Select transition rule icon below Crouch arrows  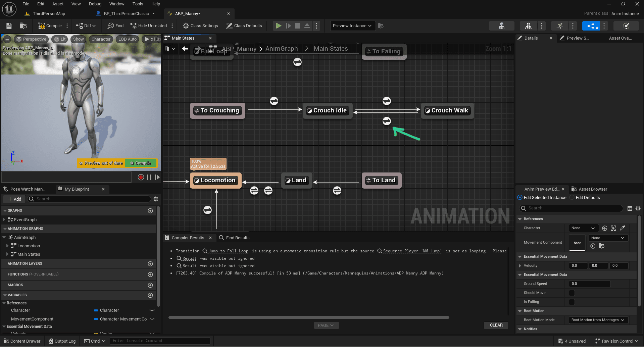coord(387,121)
